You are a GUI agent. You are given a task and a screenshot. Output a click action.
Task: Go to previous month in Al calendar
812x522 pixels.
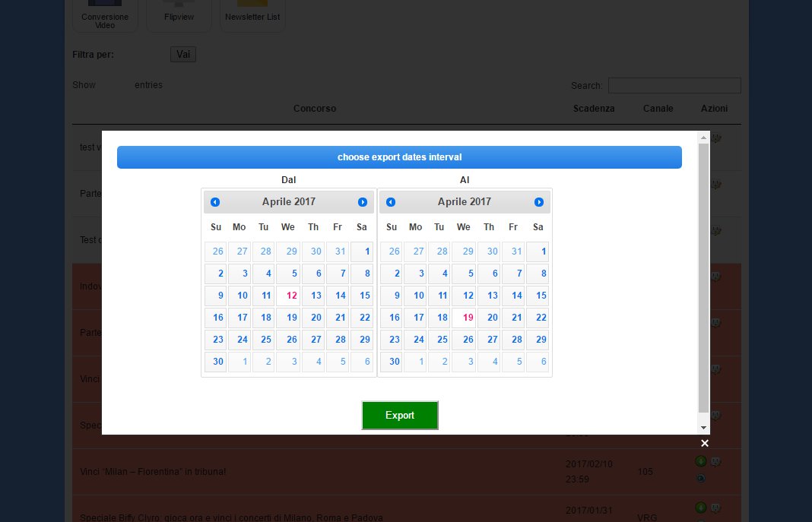(391, 202)
